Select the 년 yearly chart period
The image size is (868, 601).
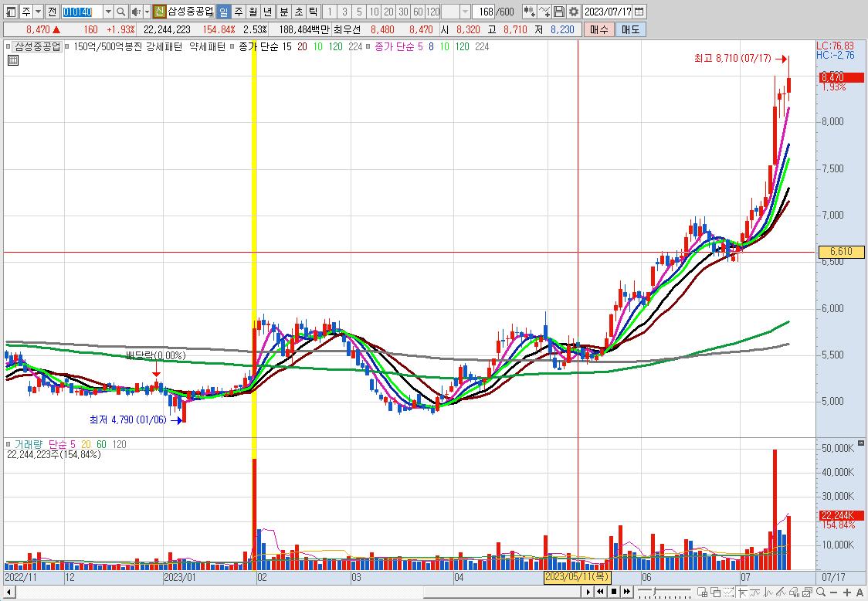[x=268, y=11]
